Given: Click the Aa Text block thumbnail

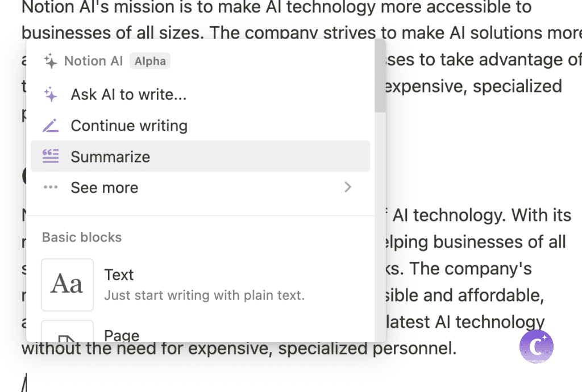Looking at the screenshot, I should tap(67, 285).
